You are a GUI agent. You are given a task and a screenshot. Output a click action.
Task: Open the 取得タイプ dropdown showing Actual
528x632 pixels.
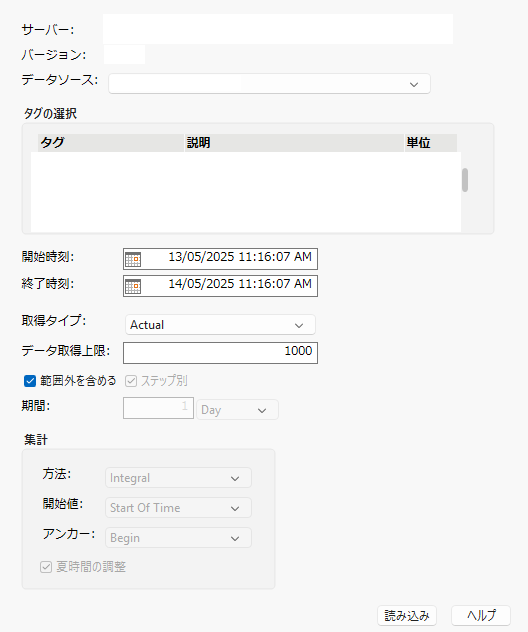(220, 325)
